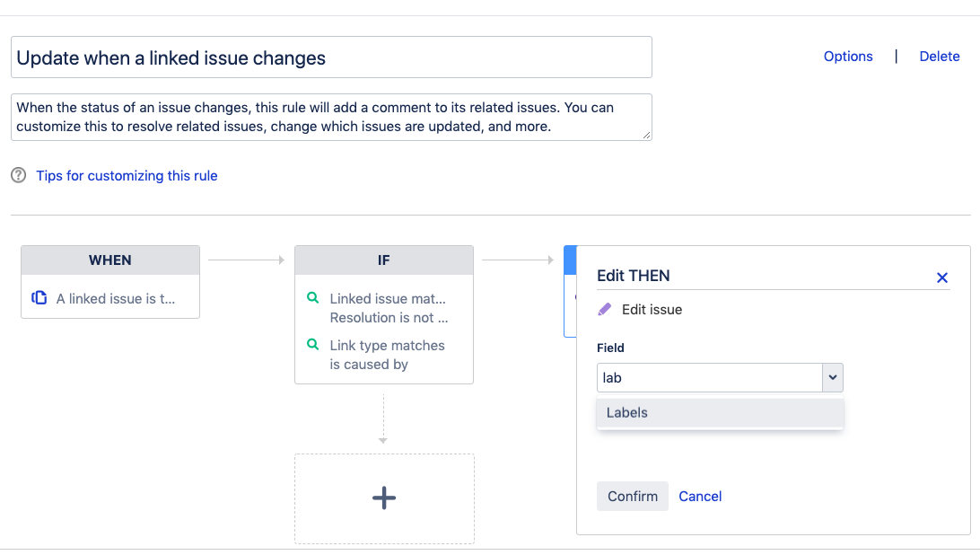The image size is (980, 555).
Task: Click the Field search input containing lab
Action: pyautogui.click(x=709, y=377)
